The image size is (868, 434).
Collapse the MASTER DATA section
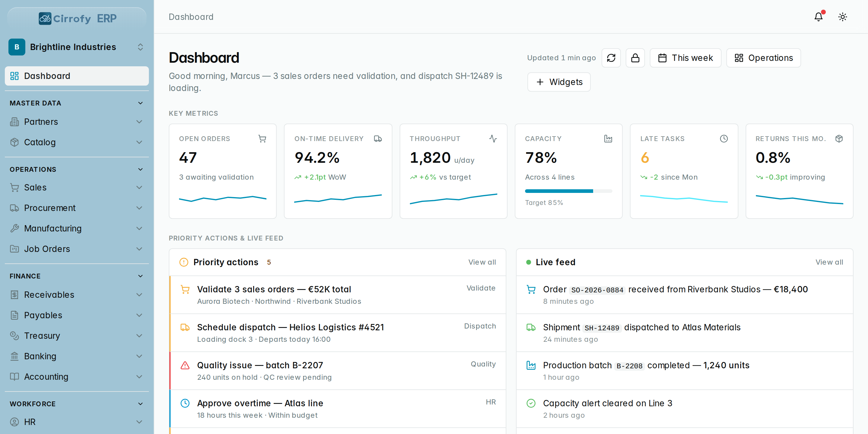click(x=140, y=103)
